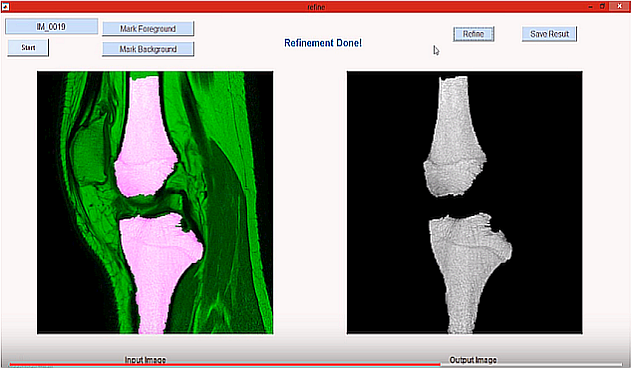Click the Refinement Done! status text
Image resolution: width=638 pixels, height=368 pixels.
(323, 43)
